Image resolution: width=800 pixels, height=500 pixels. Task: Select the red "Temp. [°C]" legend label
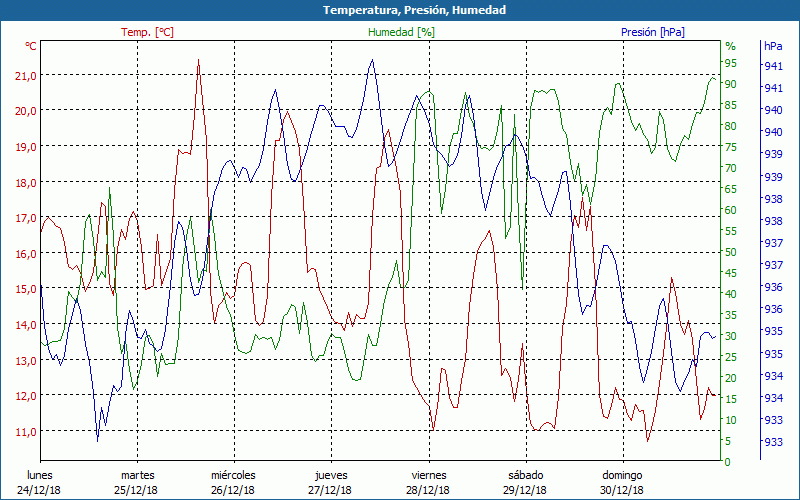click(147, 32)
